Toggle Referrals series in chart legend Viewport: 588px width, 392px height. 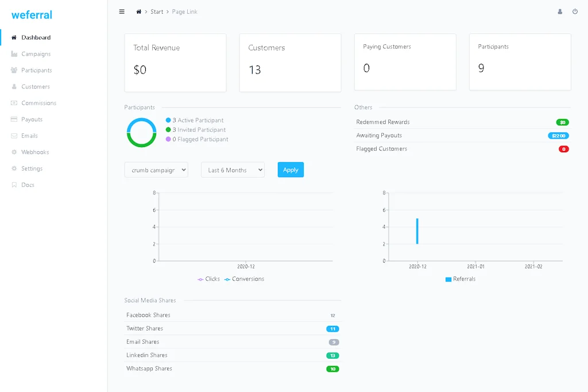(460, 279)
